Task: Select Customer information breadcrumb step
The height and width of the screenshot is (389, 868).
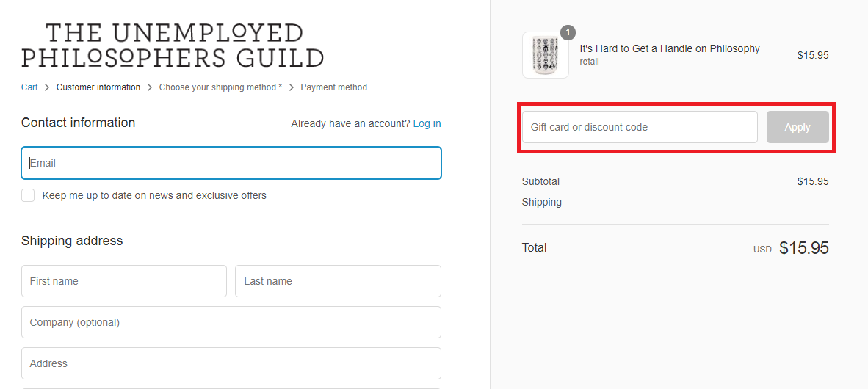Action: coord(98,87)
